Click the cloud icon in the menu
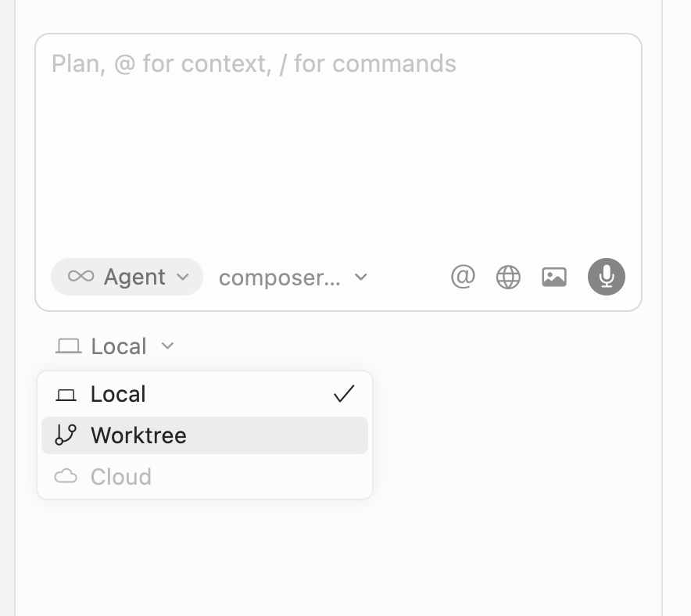 point(66,476)
